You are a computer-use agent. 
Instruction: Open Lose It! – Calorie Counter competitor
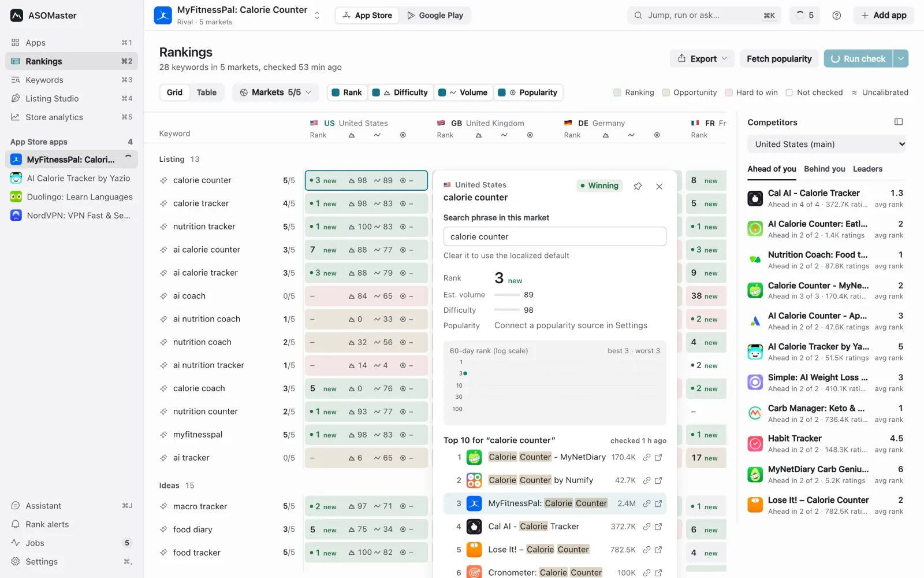click(825, 505)
